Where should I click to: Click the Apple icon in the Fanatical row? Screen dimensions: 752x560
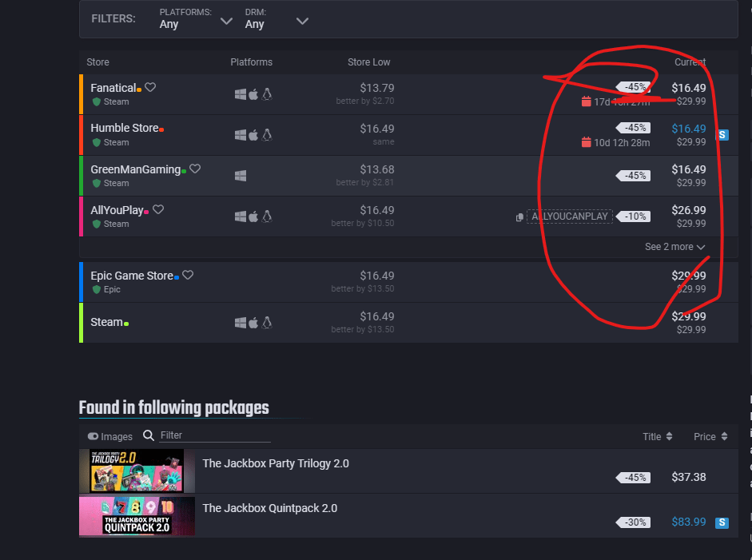click(x=253, y=94)
